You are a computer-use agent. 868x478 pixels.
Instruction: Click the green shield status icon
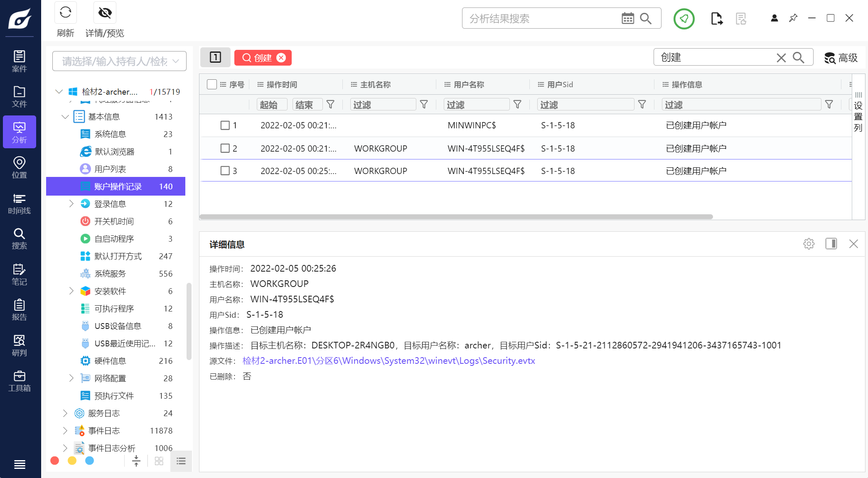(684, 19)
